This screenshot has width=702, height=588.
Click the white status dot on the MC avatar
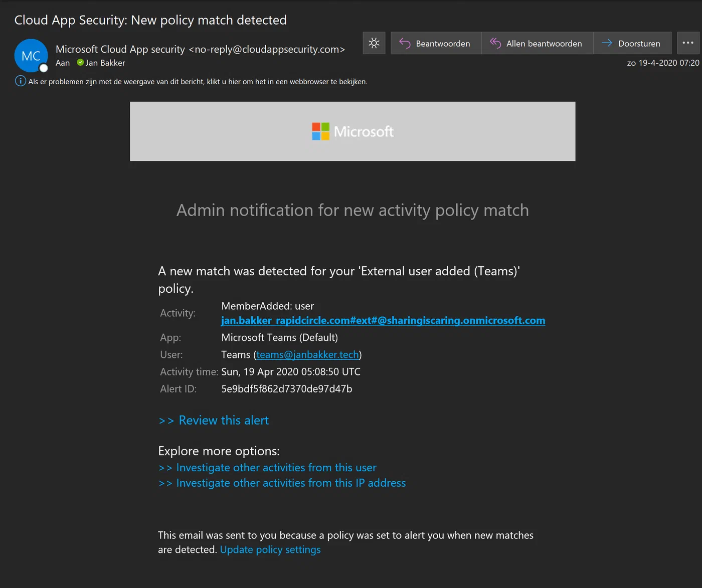click(x=44, y=68)
